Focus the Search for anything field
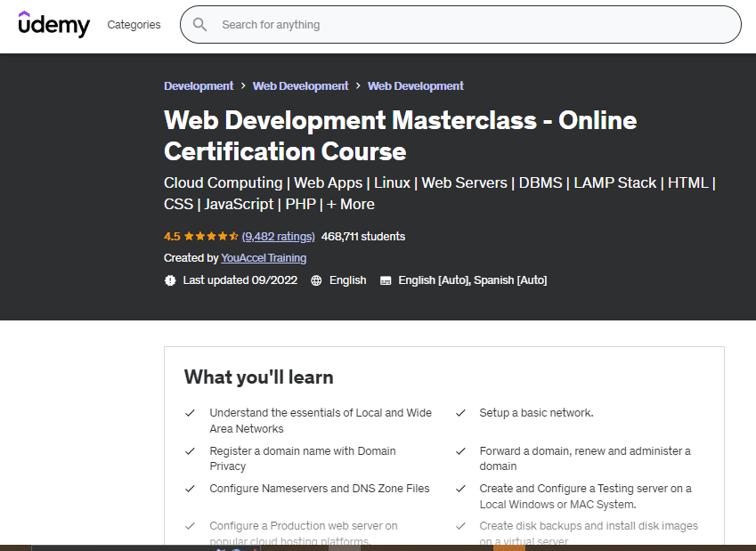 coord(472,25)
